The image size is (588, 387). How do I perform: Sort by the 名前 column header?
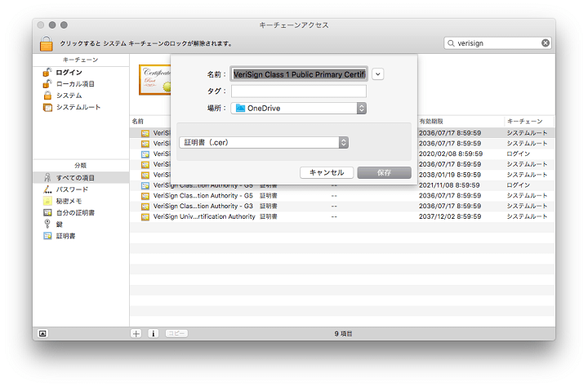[138, 121]
